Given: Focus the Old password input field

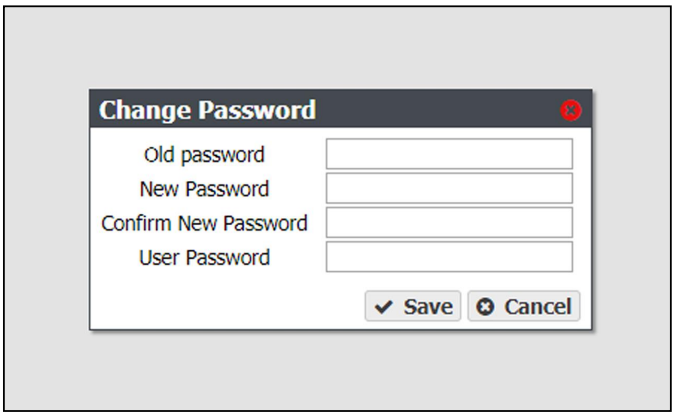Looking at the screenshot, I should coord(449,154).
